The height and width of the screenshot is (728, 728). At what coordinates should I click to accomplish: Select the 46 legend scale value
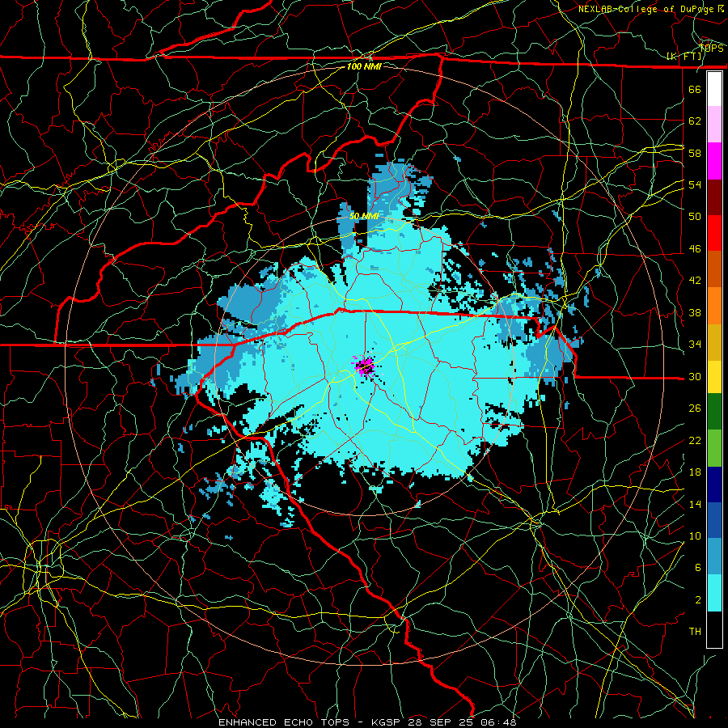[695, 249]
